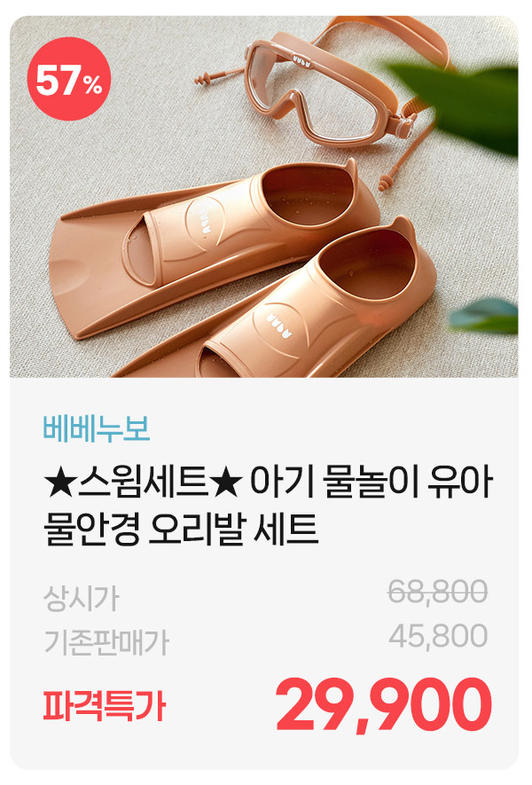Click the 45,800 previous sale price
The image size is (532, 785).
(x=438, y=636)
